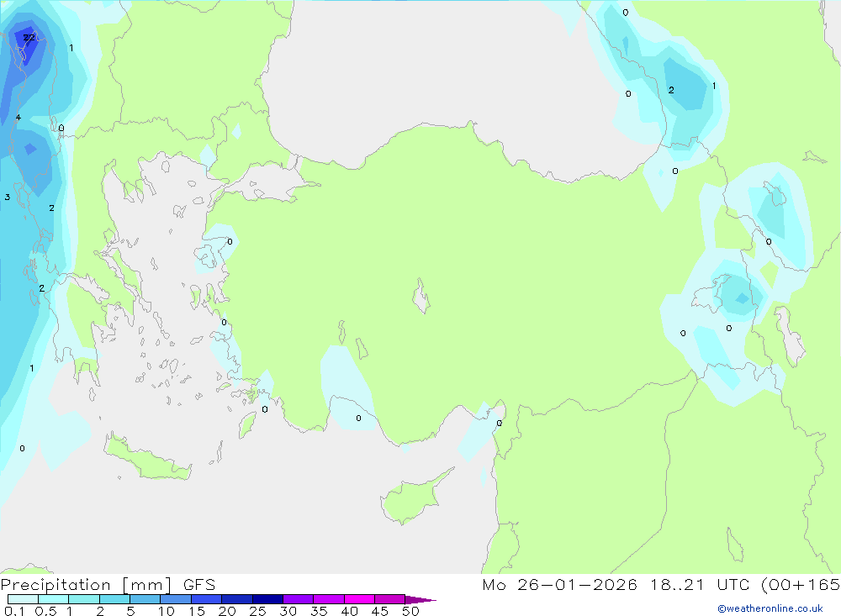Pick the 40–45 mm bright magenta legend swatch

point(359,599)
